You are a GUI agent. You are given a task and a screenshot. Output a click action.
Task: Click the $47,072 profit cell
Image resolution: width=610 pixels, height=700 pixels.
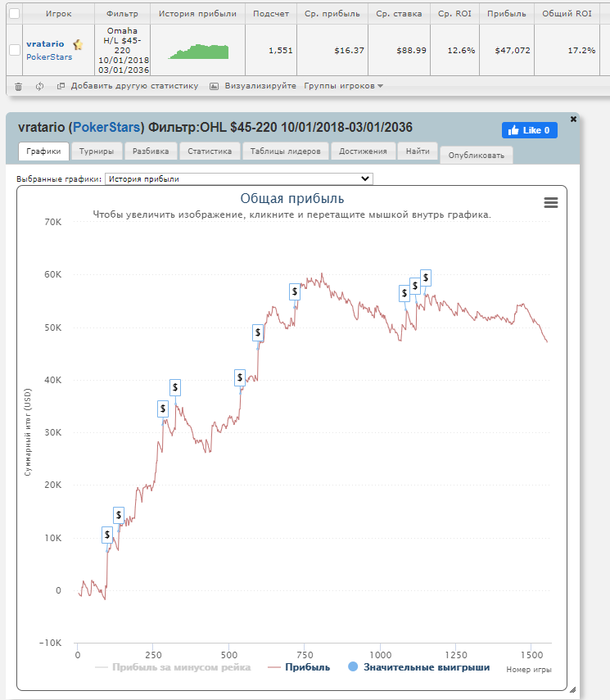(507, 50)
